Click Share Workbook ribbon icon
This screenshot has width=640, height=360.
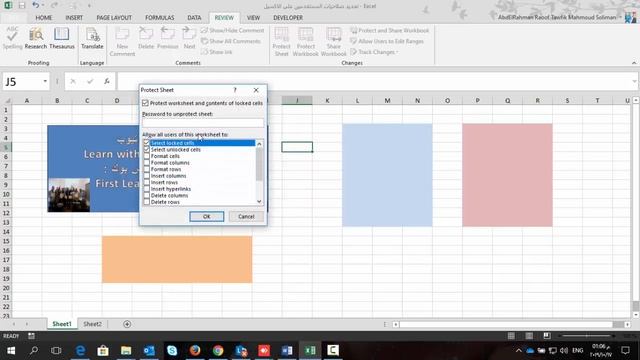point(333,42)
